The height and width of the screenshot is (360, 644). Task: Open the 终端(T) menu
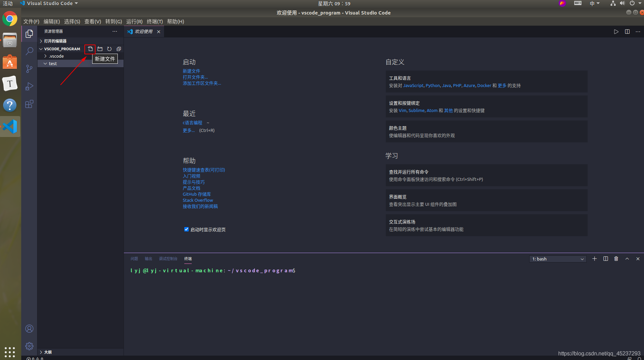coord(155,21)
